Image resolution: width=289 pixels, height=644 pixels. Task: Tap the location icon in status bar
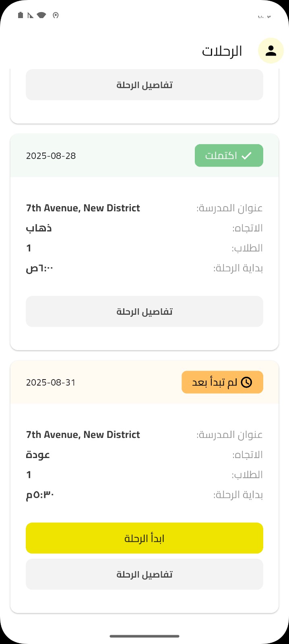(56, 15)
